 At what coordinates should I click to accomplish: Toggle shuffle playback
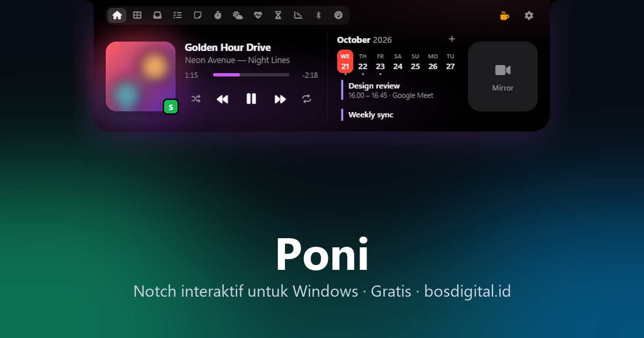196,99
